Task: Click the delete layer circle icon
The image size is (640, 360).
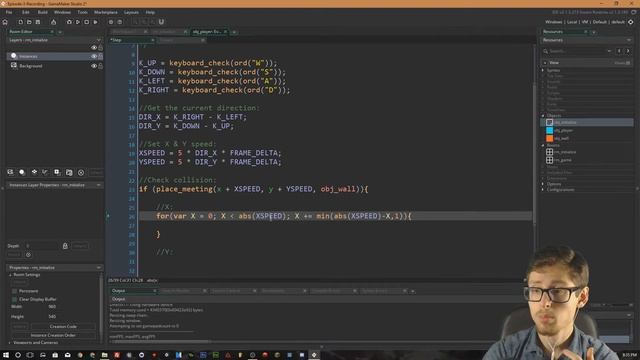Action: pos(81,172)
